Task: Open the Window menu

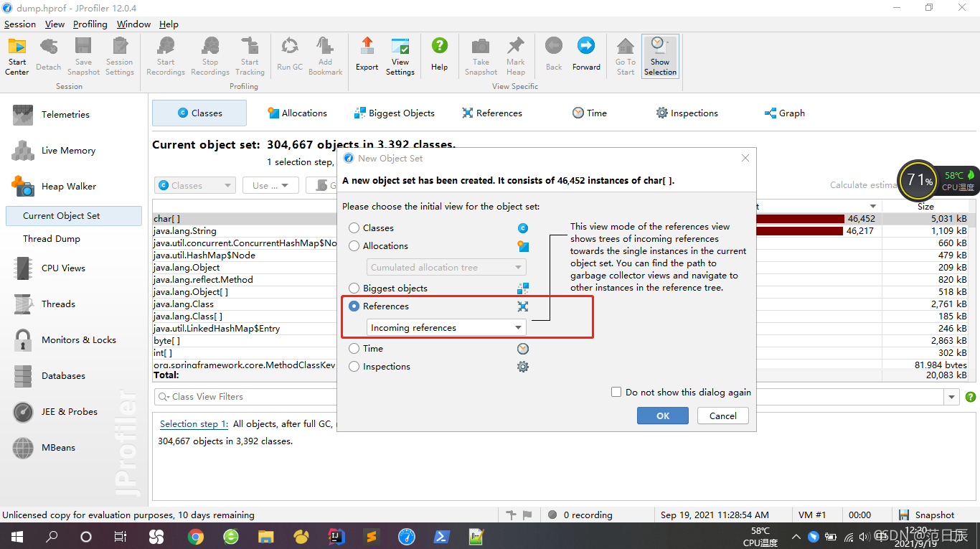Action: click(x=133, y=24)
